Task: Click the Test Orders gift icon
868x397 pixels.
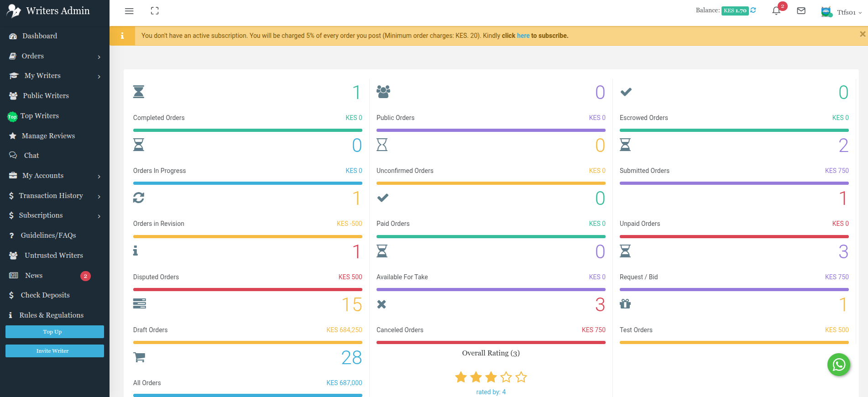Action: 625,304
